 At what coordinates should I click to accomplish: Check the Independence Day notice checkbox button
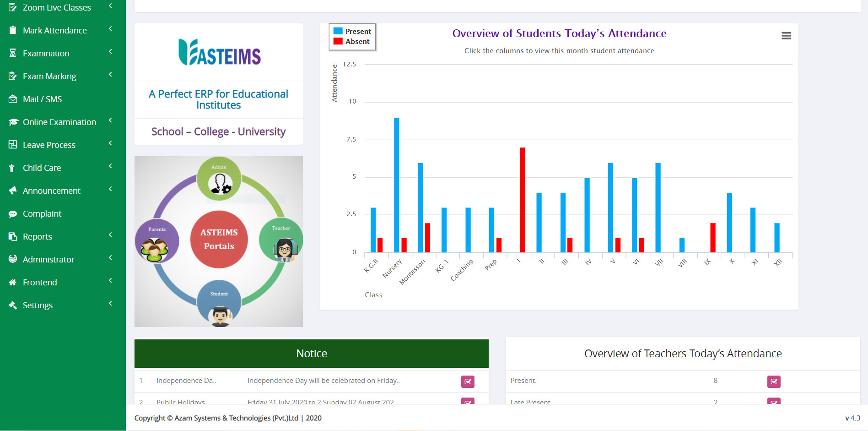click(468, 382)
